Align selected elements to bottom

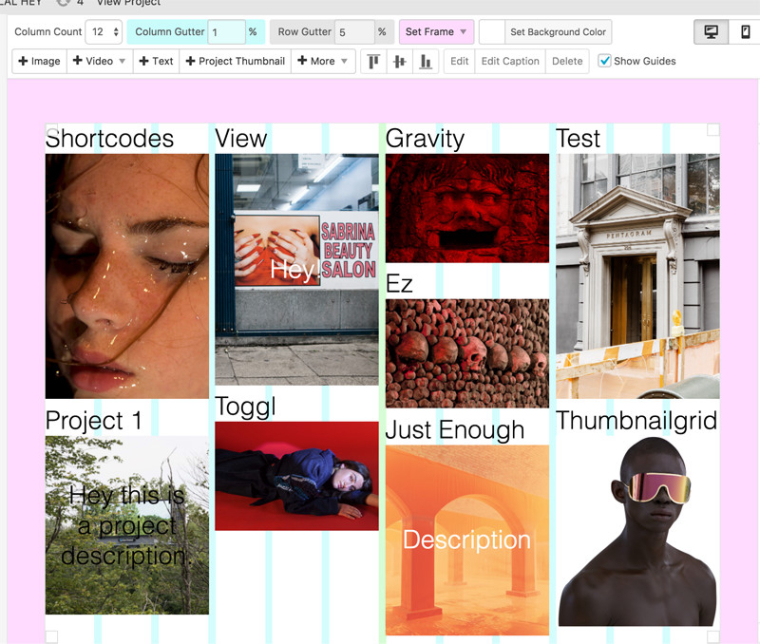pyautogui.click(x=426, y=61)
